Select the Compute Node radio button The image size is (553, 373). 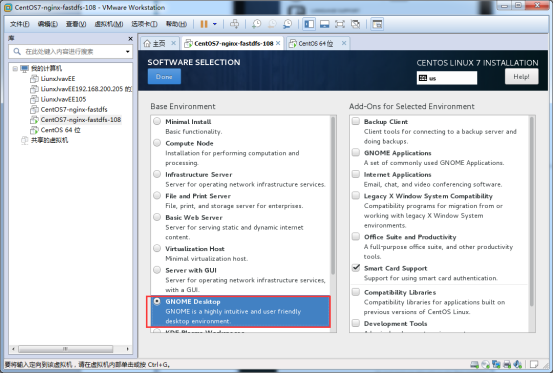pyautogui.click(x=157, y=143)
